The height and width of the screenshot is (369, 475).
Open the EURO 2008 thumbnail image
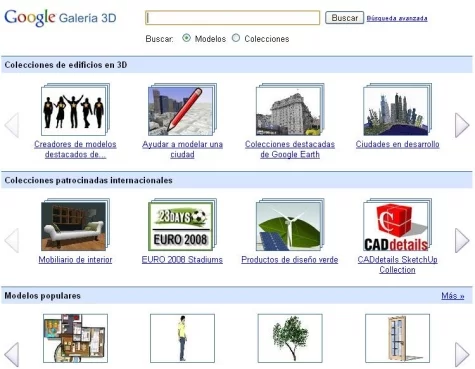[x=182, y=225]
